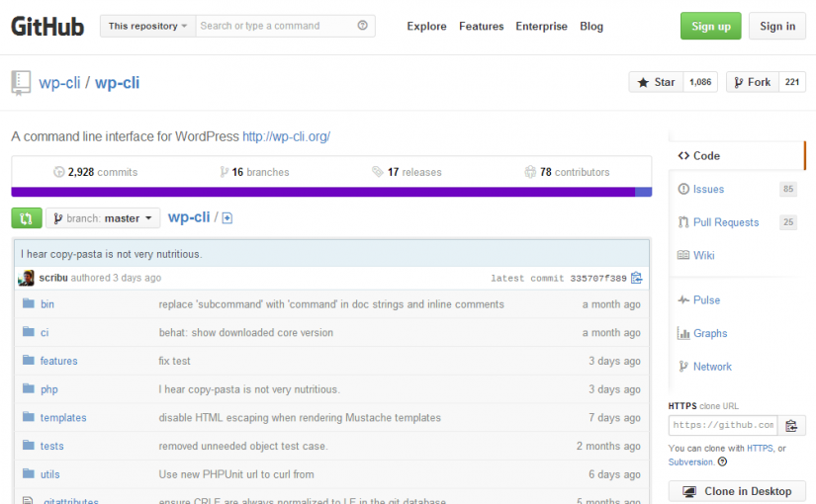Click the php folder icon

(x=29, y=388)
